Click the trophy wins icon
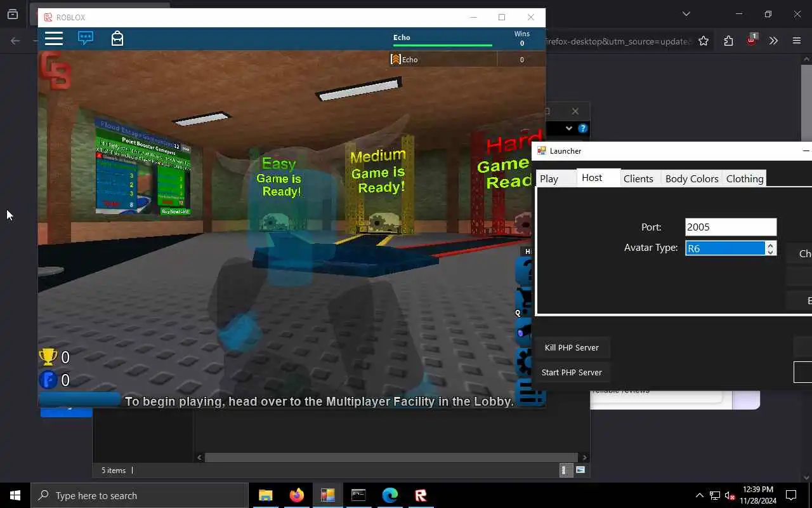Screen dimensions: 812x508 click(48, 357)
